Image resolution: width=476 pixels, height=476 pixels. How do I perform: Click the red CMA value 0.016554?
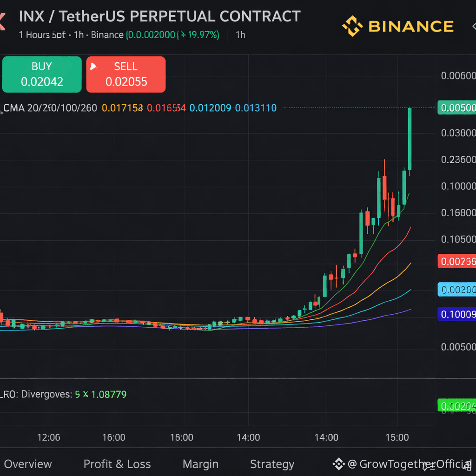coord(166,108)
